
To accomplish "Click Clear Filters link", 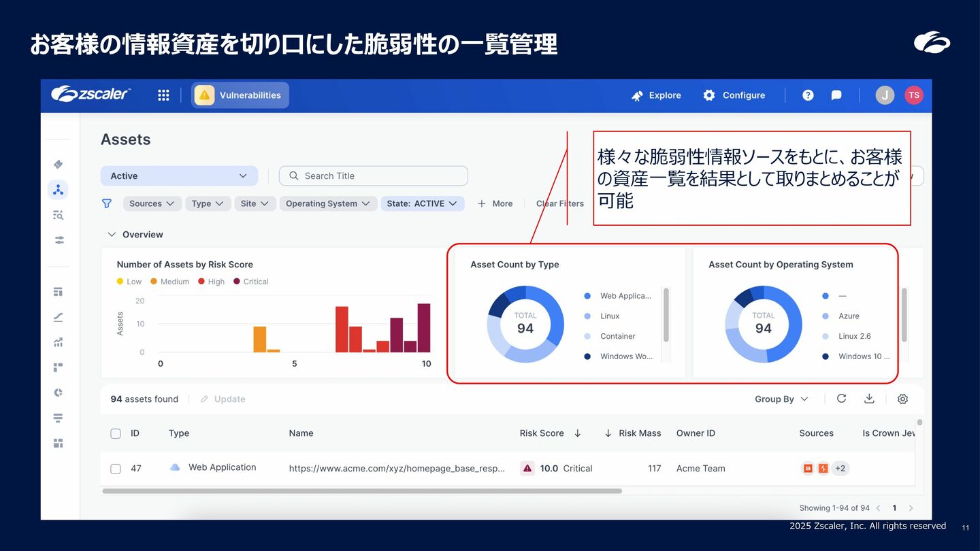I will pyautogui.click(x=559, y=203).
